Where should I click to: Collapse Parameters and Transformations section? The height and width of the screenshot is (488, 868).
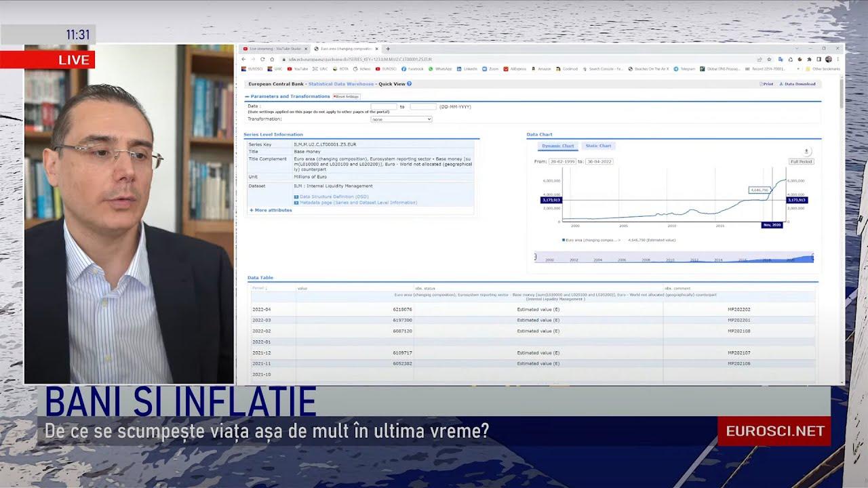tap(248, 96)
